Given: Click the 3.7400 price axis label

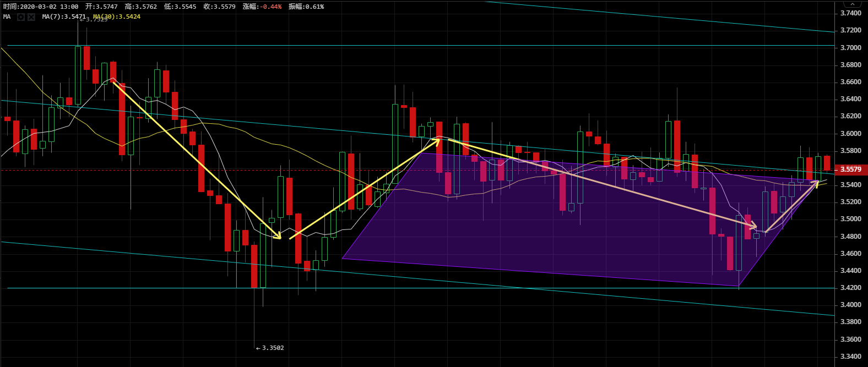Looking at the screenshot, I should tap(851, 13).
